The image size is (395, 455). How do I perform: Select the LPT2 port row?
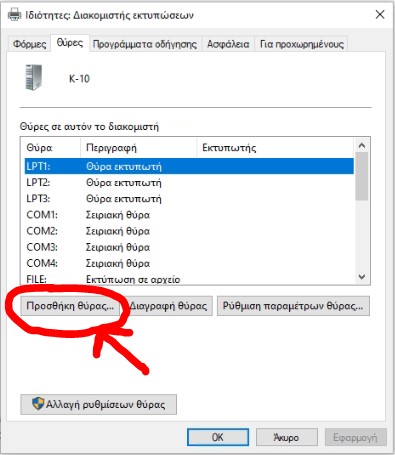[189, 183]
